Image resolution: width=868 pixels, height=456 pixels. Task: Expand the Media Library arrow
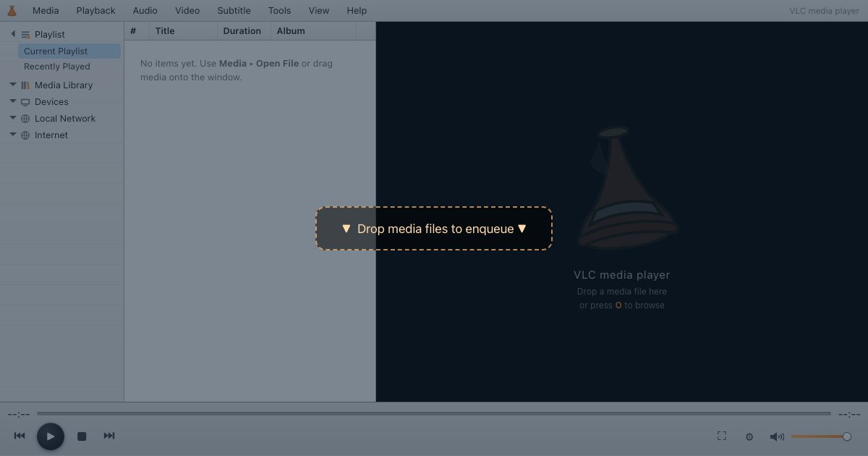13,85
